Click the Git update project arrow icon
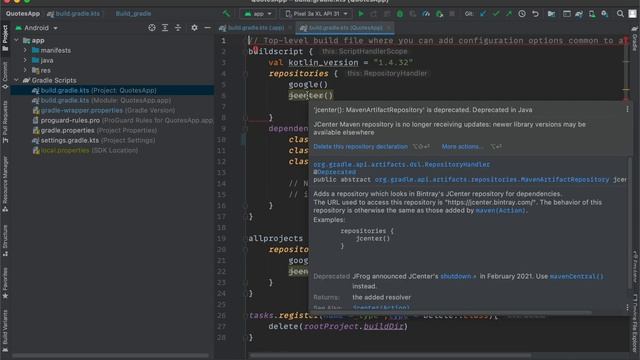 [483, 14]
